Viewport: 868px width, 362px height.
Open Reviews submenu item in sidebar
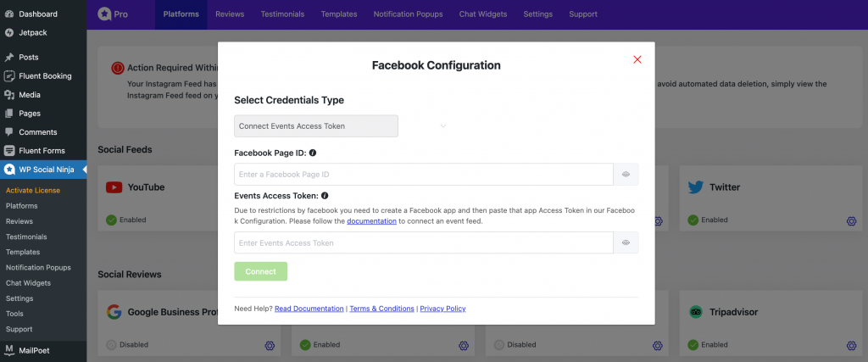pos(19,221)
